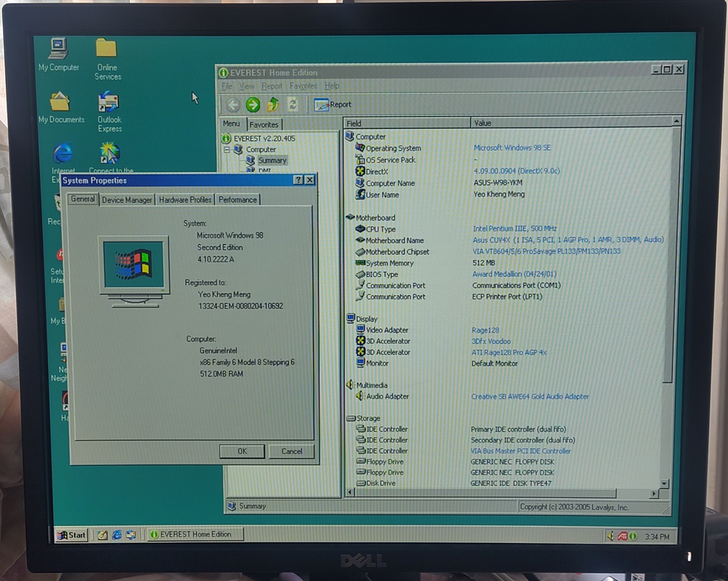Open My Computer desktop icon
Image resolution: width=728 pixels, height=581 pixels.
(x=58, y=55)
